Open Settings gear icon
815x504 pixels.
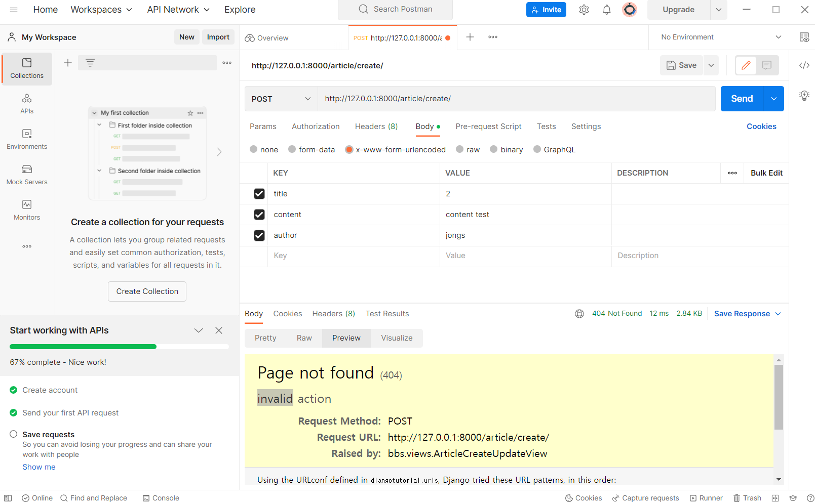coord(584,10)
